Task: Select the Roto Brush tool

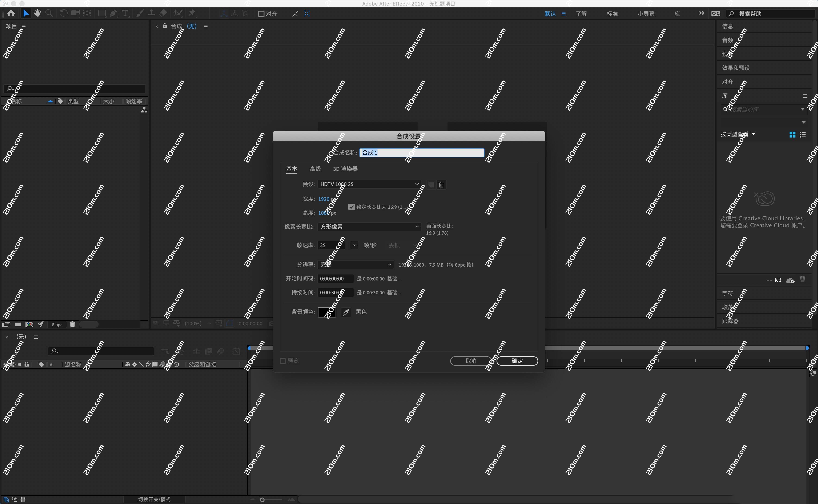Action: 178,13
